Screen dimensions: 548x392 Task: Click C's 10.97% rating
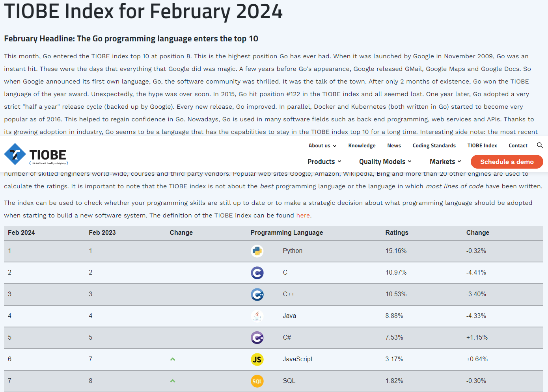396,273
